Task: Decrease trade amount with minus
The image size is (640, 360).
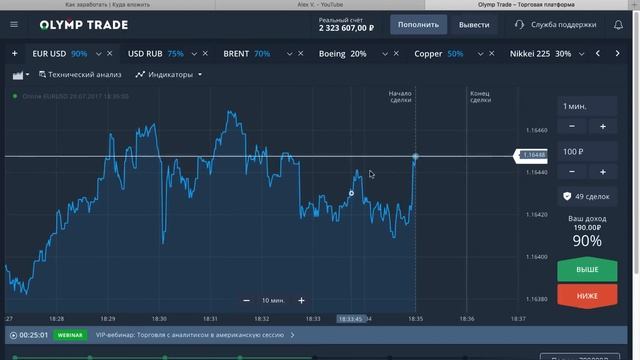Action: click(x=572, y=172)
